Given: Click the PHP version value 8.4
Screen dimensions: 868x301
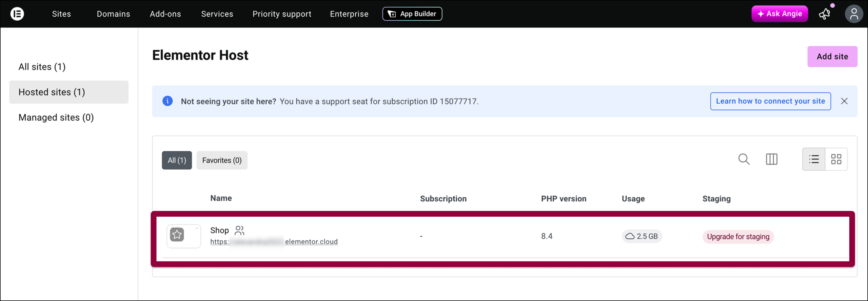Looking at the screenshot, I should [547, 236].
